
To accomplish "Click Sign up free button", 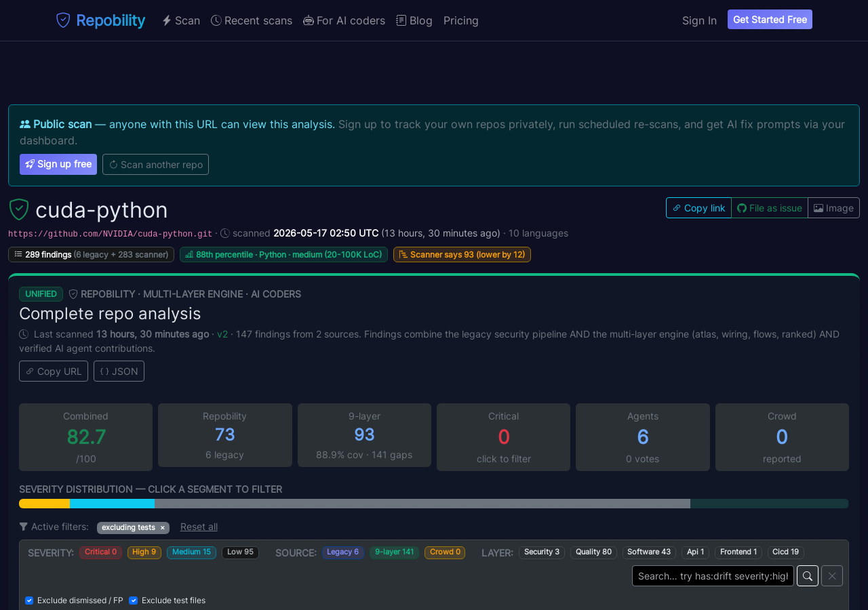I will point(58,164).
